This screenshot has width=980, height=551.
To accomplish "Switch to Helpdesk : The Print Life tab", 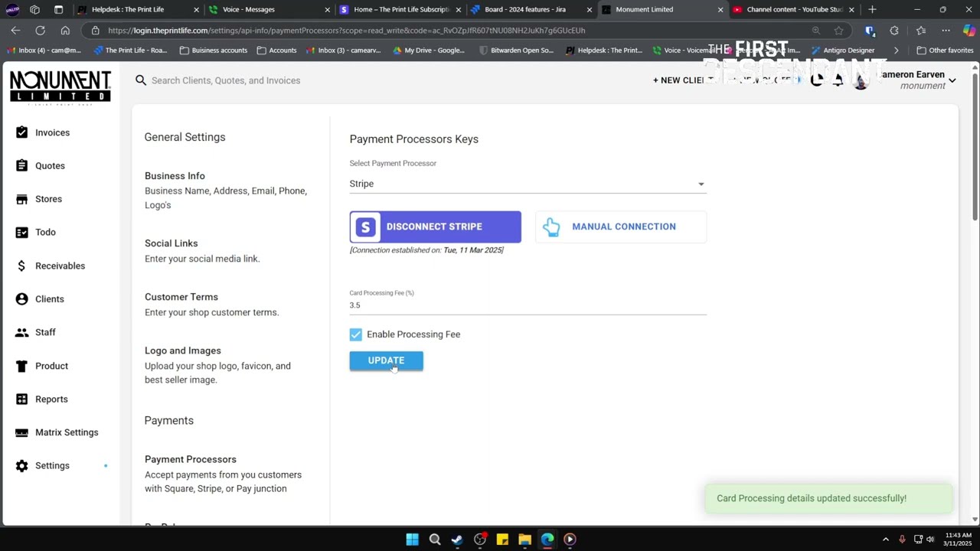I will coord(137,9).
